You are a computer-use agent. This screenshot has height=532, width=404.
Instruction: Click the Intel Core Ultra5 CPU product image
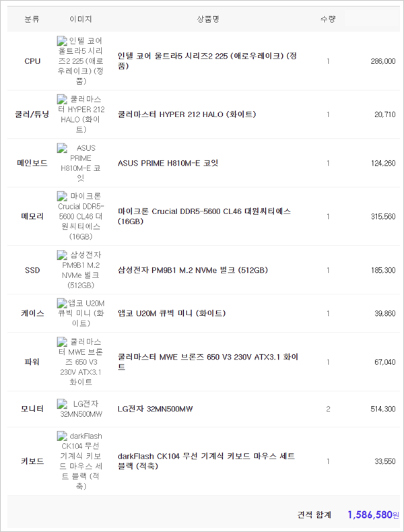click(x=81, y=61)
